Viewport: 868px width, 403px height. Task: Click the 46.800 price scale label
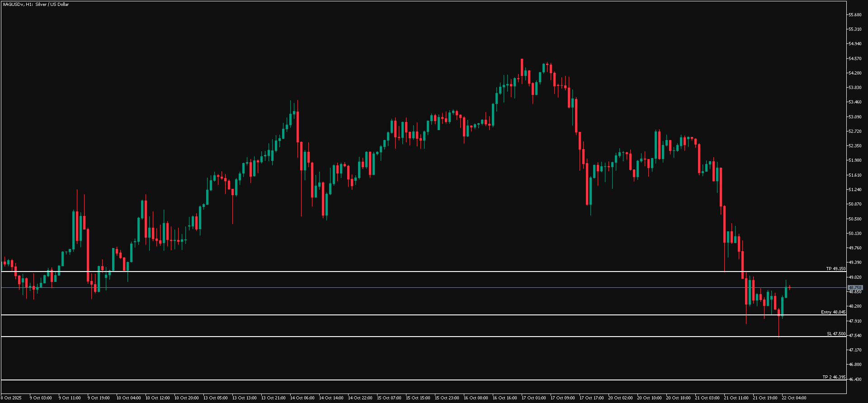(855, 365)
